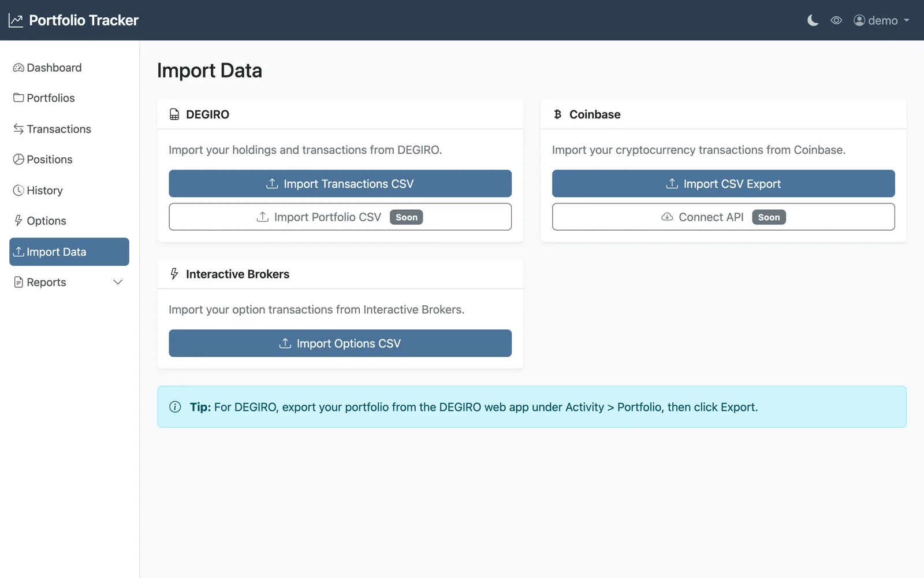Click the demo user avatar icon
924x578 pixels.
click(x=859, y=21)
